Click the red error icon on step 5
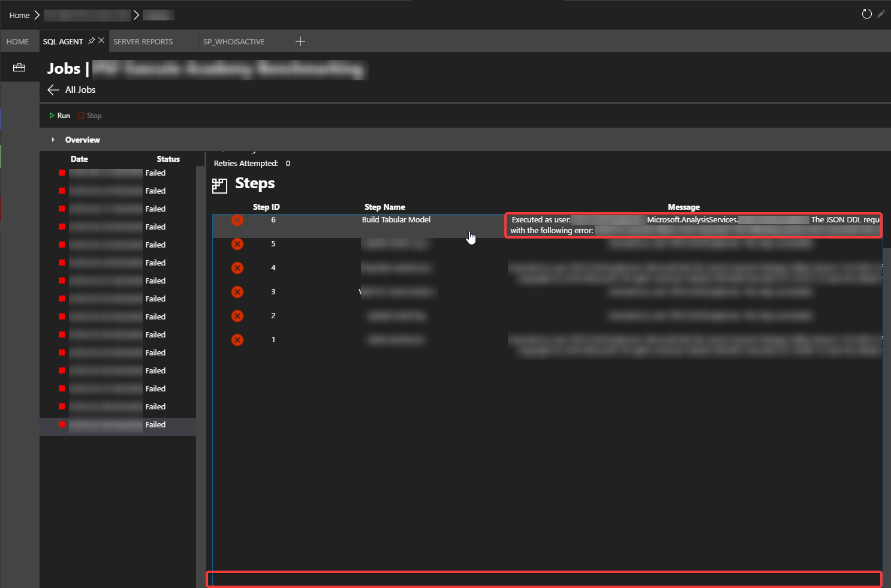 coord(237,244)
